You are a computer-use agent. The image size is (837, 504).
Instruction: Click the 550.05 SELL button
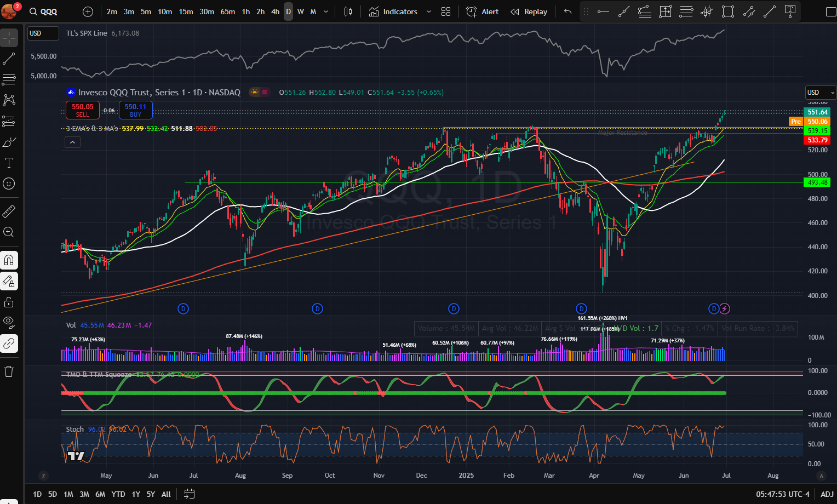pyautogui.click(x=83, y=110)
